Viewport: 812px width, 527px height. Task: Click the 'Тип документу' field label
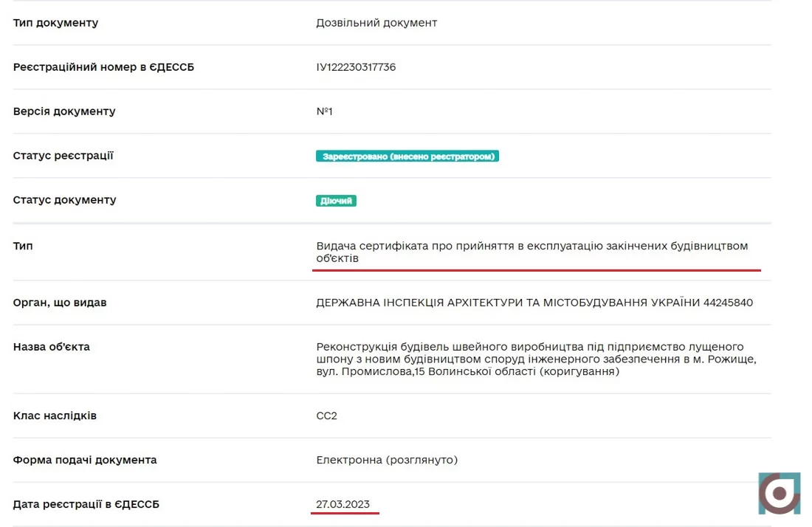pos(55,23)
